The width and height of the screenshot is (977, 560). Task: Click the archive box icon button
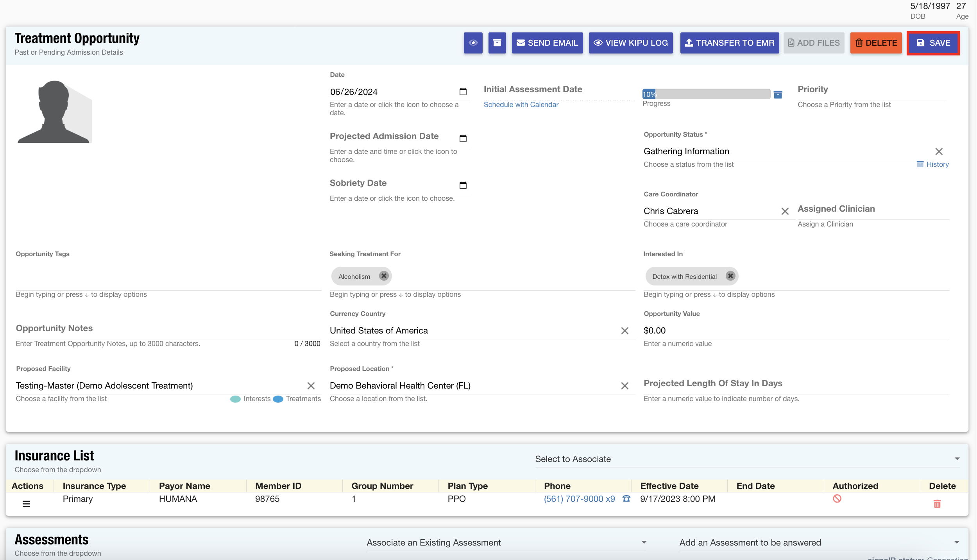click(497, 43)
